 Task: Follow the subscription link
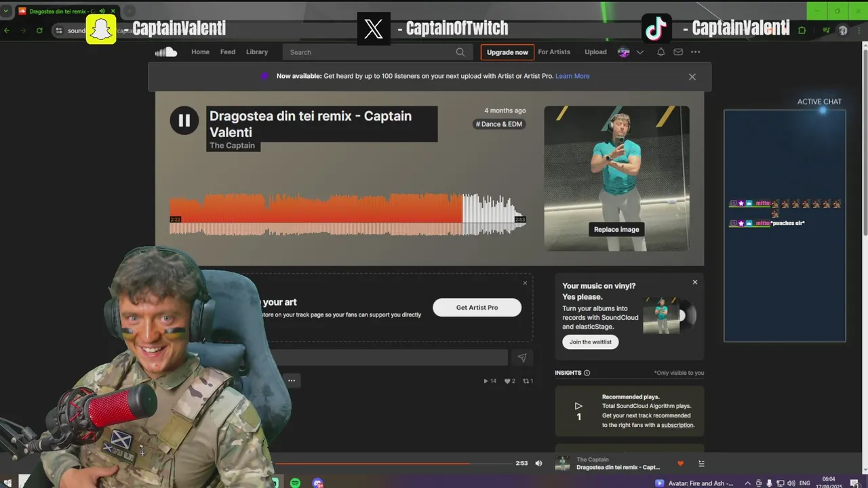click(x=677, y=425)
